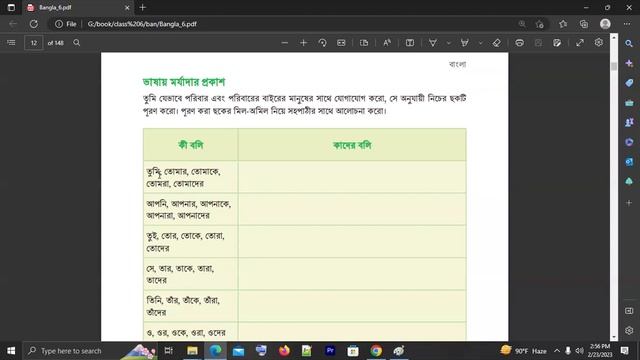
Task: Open Firefox from the taskbar
Action: click(284, 351)
